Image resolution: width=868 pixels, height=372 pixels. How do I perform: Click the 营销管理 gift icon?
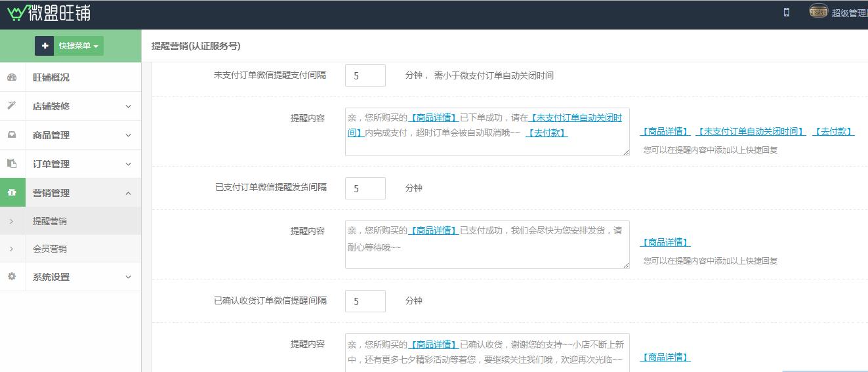pyautogui.click(x=12, y=193)
